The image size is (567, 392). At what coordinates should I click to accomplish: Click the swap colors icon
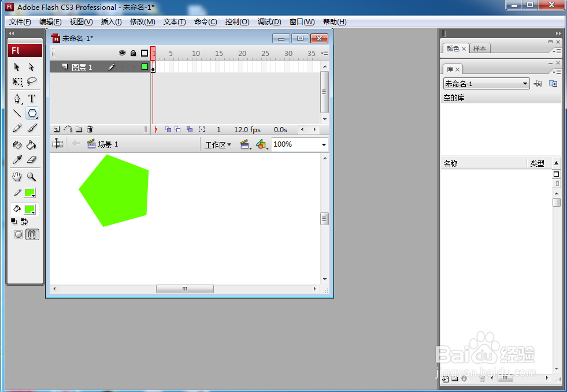point(24,221)
